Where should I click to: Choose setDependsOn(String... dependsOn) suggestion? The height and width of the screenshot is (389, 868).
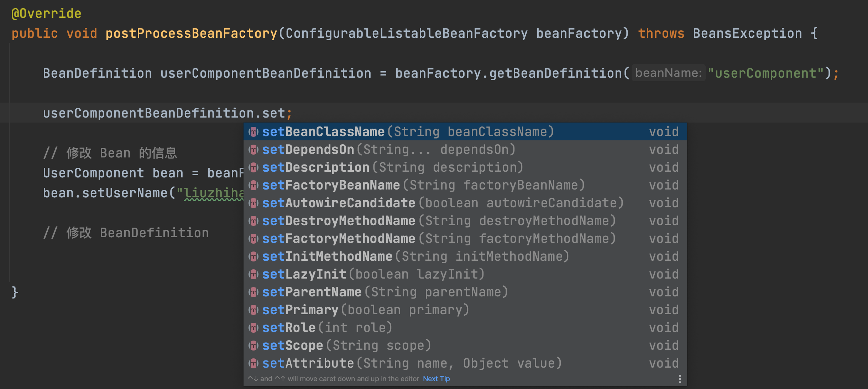click(465, 150)
